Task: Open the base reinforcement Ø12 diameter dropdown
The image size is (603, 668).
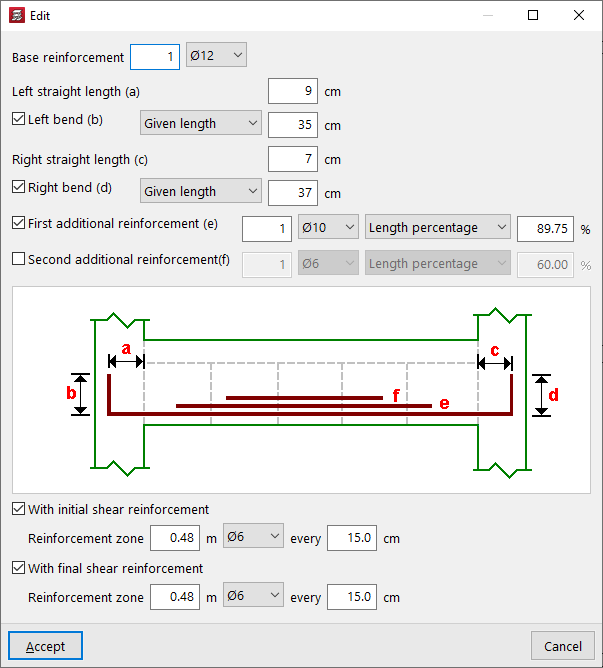Action: 216,56
